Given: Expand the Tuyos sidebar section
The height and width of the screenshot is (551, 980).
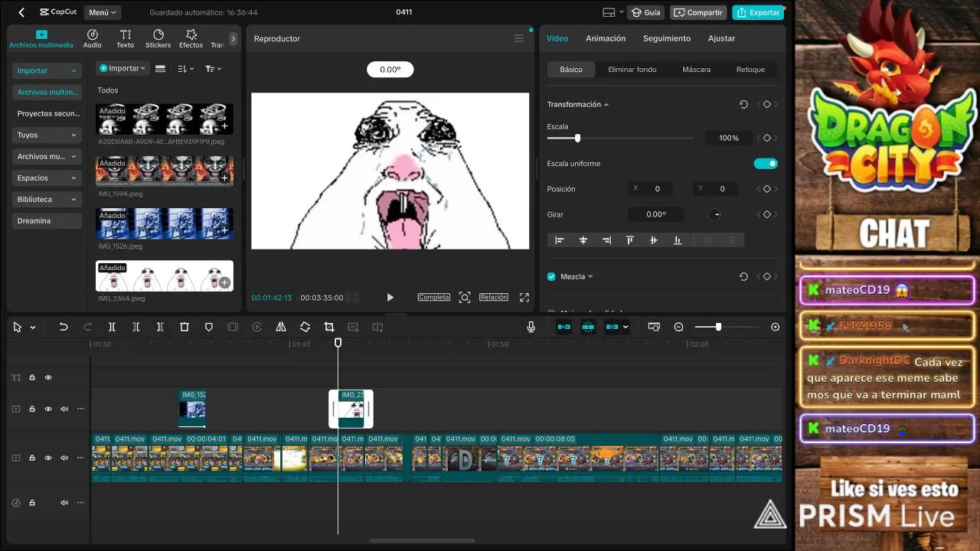Looking at the screenshot, I should [47, 135].
